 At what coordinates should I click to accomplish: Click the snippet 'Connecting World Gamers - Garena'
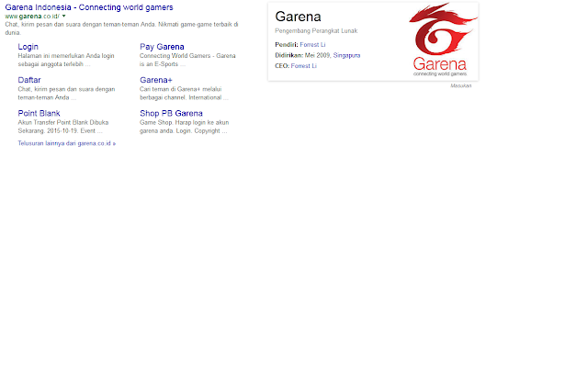(187, 55)
